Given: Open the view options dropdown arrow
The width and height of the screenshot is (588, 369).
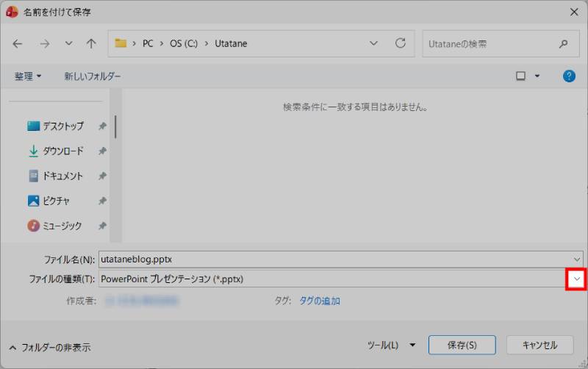Looking at the screenshot, I should tap(537, 76).
